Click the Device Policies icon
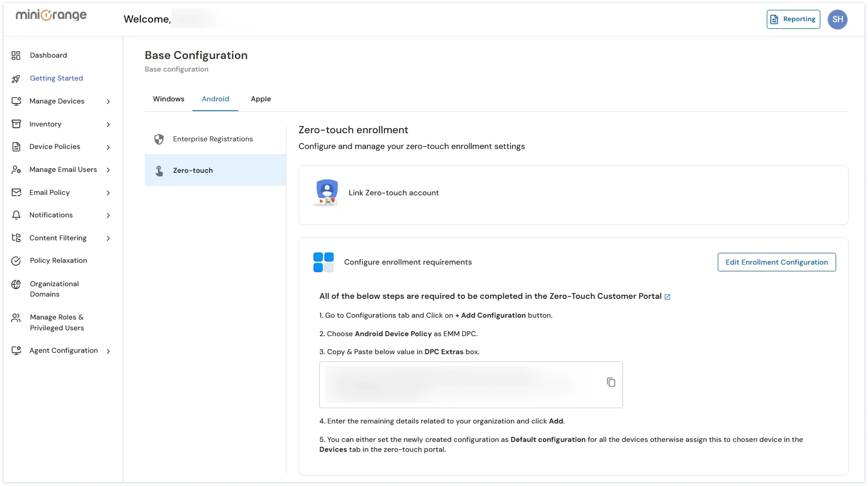The width and height of the screenshot is (868, 486). coord(16,147)
